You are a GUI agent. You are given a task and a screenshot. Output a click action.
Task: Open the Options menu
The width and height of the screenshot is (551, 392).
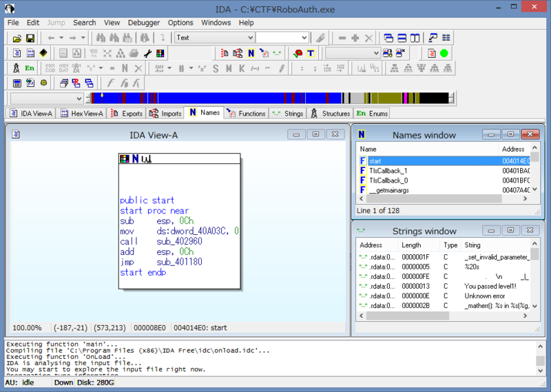tap(180, 23)
